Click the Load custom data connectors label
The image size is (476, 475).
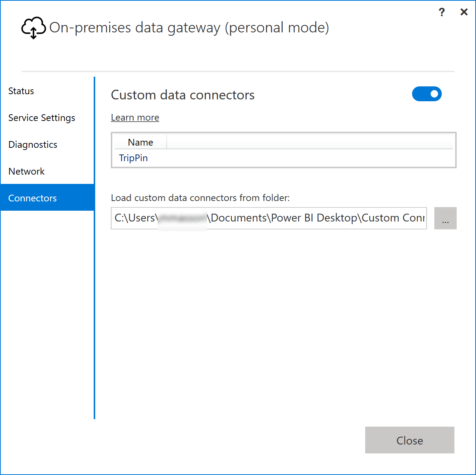coord(200,198)
